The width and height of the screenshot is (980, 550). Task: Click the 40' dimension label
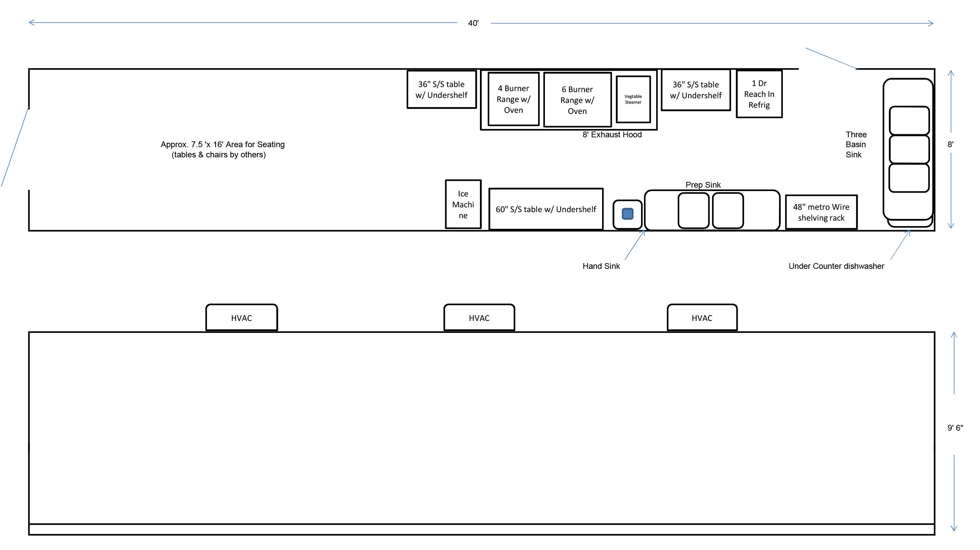[x=473, y=23]
